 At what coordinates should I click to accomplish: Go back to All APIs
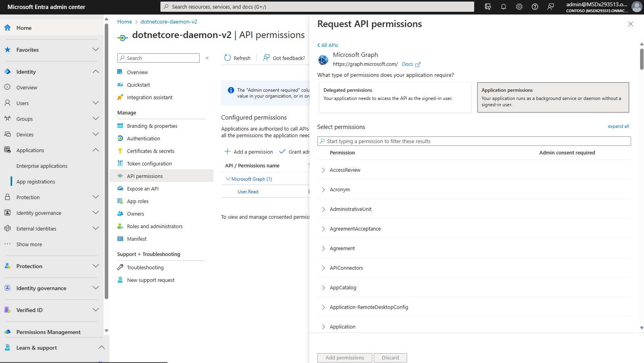coord(327,45)
